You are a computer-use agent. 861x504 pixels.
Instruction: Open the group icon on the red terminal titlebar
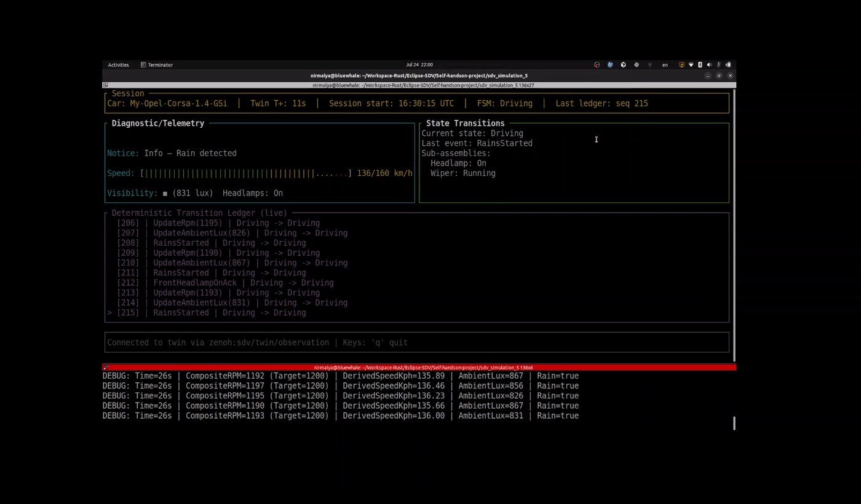click(x=106, y=368)
